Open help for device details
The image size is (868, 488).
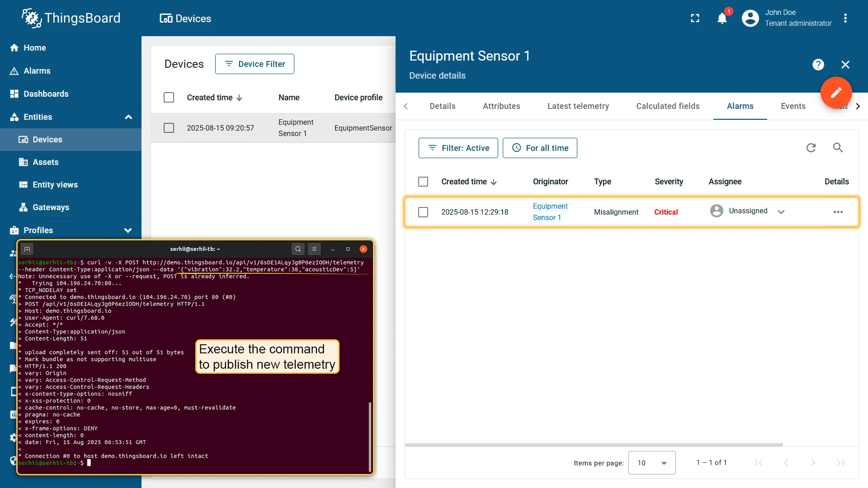point(818,65)
